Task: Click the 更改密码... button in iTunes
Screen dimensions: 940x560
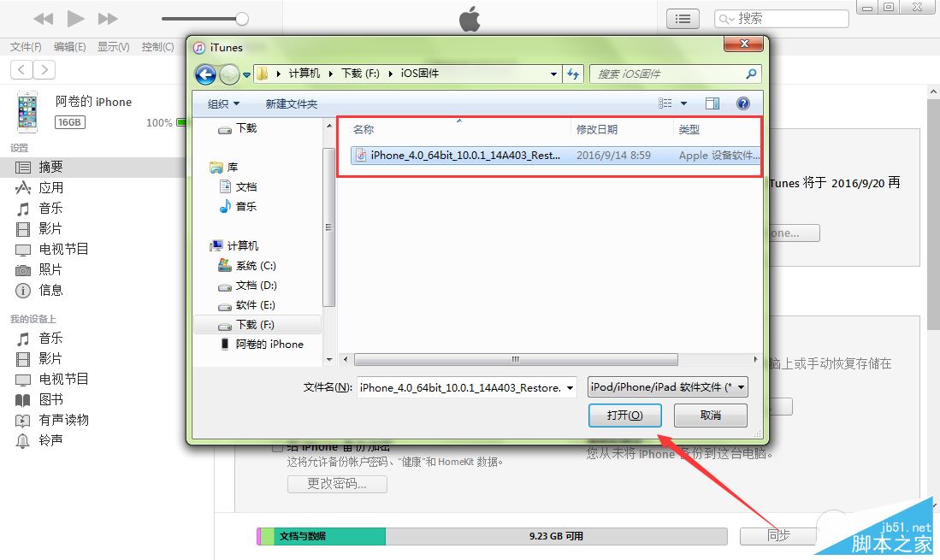Action: point(337,484)
